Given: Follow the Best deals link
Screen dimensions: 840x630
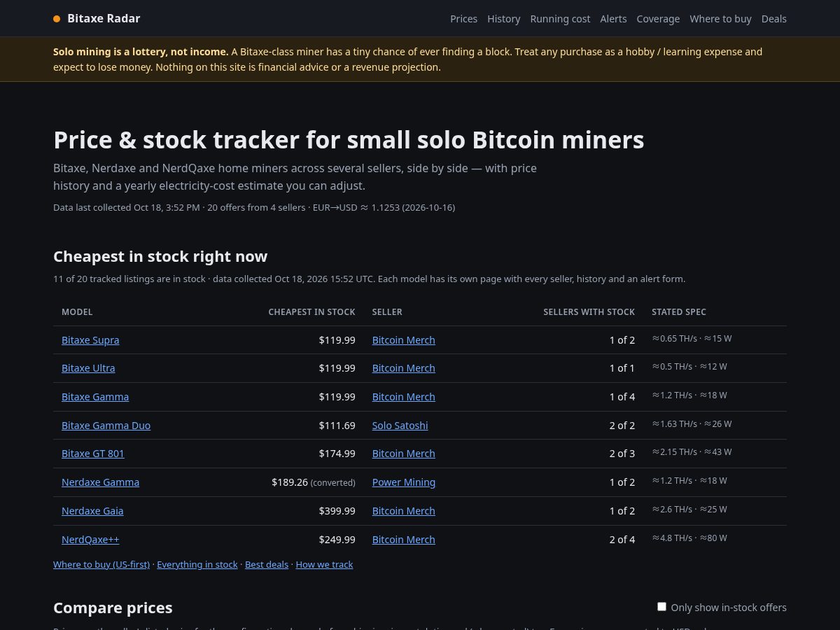Looking at the screenshot, I should tap(267, 564).
